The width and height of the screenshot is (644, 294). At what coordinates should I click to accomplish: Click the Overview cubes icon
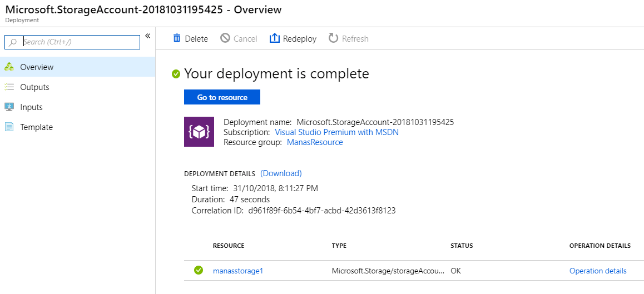click(x=9, y=67)
